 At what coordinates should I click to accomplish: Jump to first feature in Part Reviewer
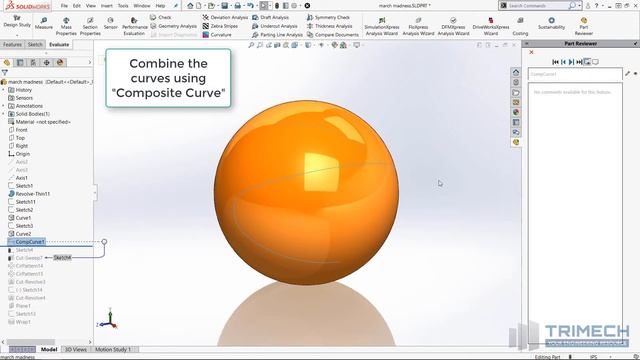556,62
